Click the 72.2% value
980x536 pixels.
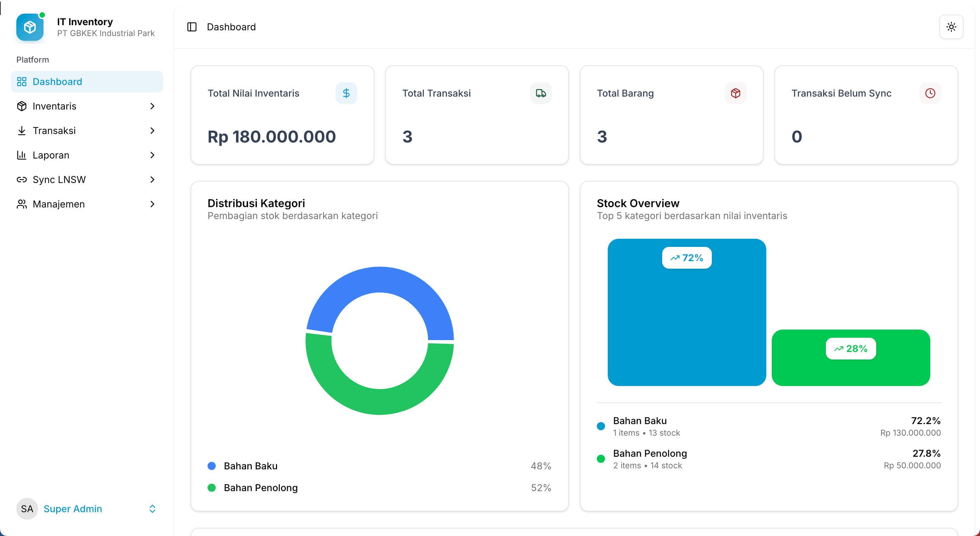[926, 420]
